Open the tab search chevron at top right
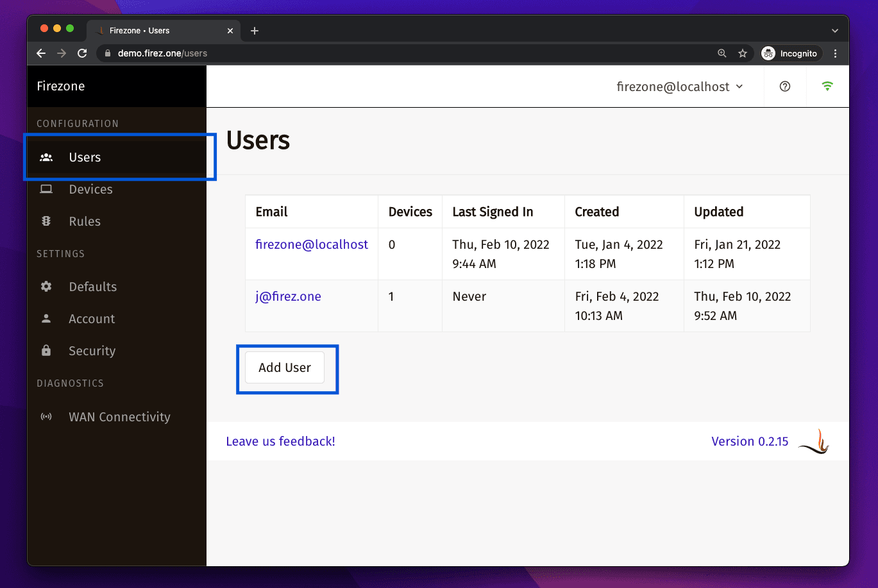Viewport: 878px width, 588px height. click(x=834, y=29)
